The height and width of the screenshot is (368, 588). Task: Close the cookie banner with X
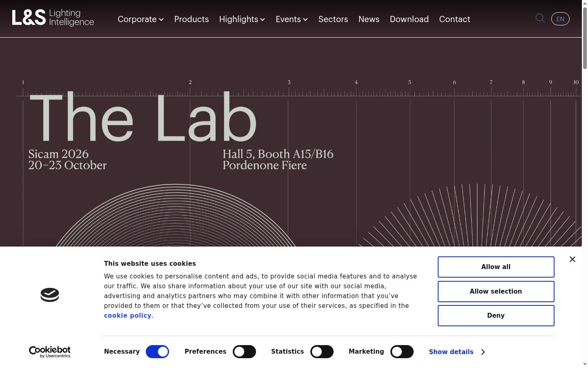click(x=572, y=259)
